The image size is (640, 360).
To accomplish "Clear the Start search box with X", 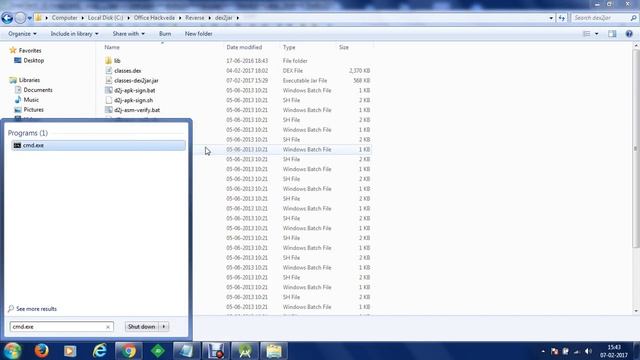I will 108,327.
